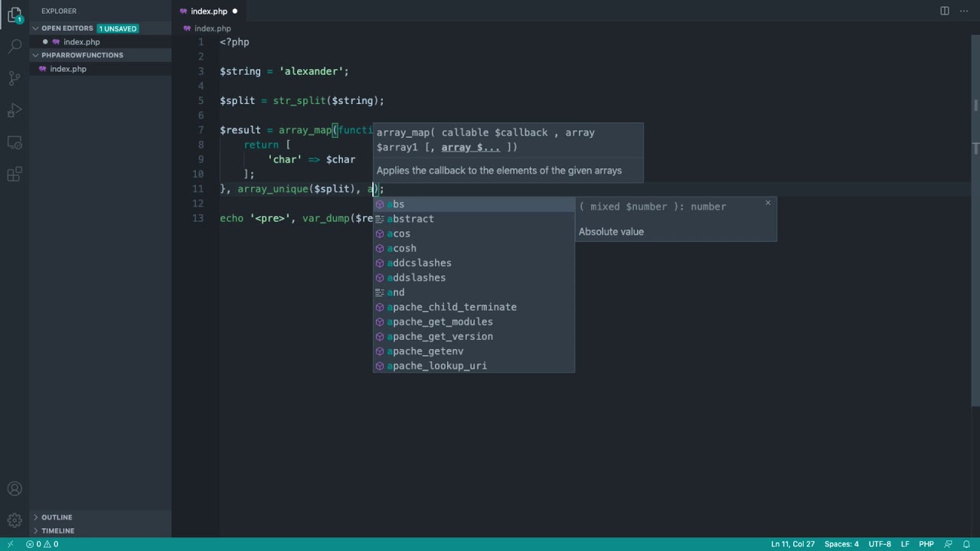Click line number 13 in the gutter
Screen dimensions: 980x551
tap(198, 218)
